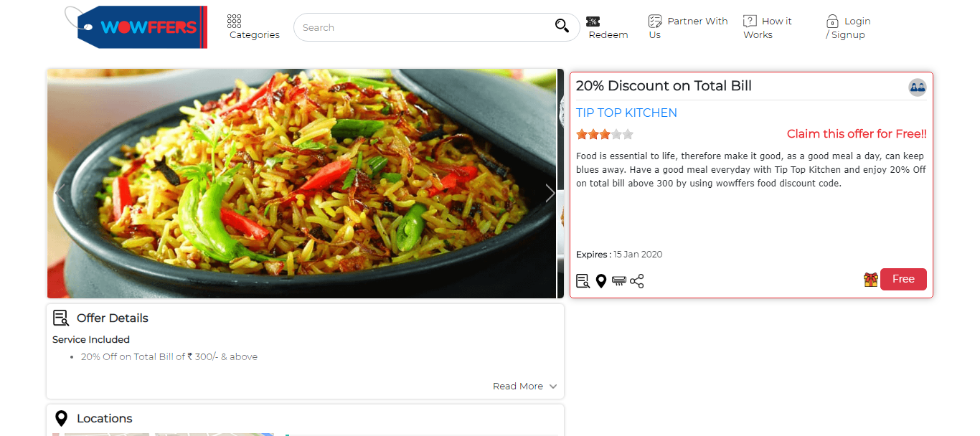The width and height of the screenshot is (980, 436).
Task: Click the biryani offer photo
Action: tap(301, 183)
